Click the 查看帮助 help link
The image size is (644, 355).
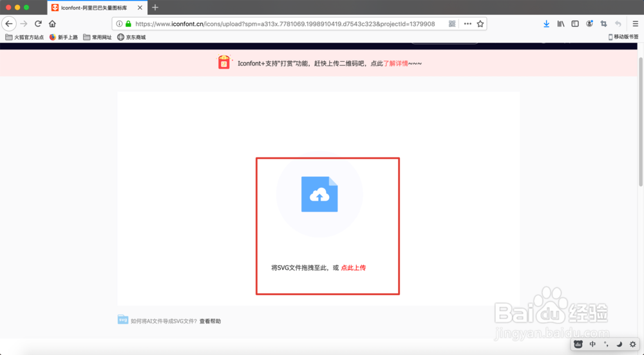[210, 321]
